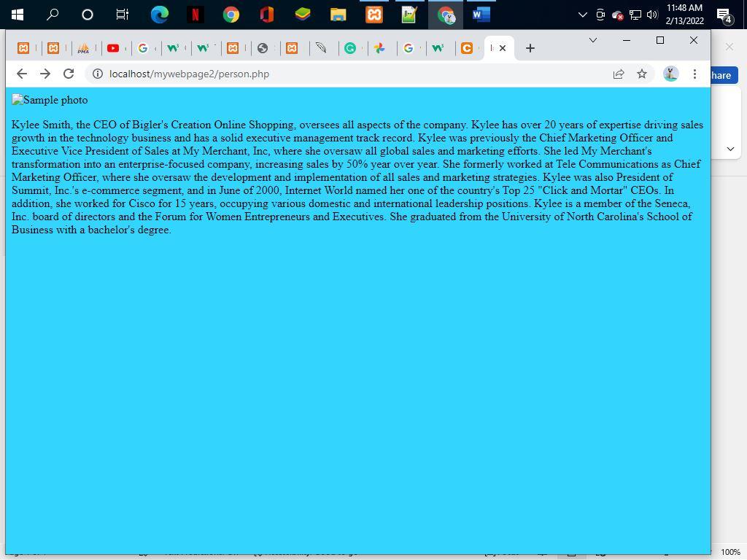
Task: Expand hidden icons in the system tray
Action: [x=581, y=15]
